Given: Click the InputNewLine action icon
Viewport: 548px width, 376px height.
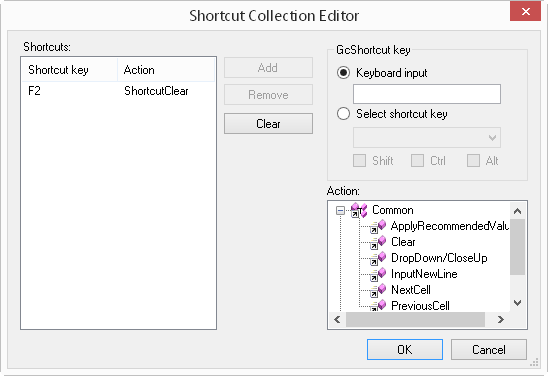Looking at the screenshot, I should click(378, 274).
